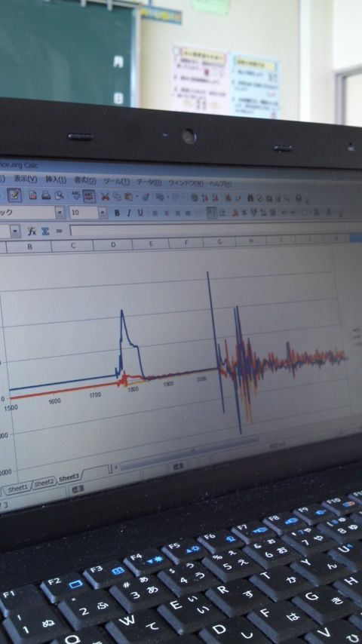Toggle Align Left
This screenshot has width=362, height=644.
point(155,213)
